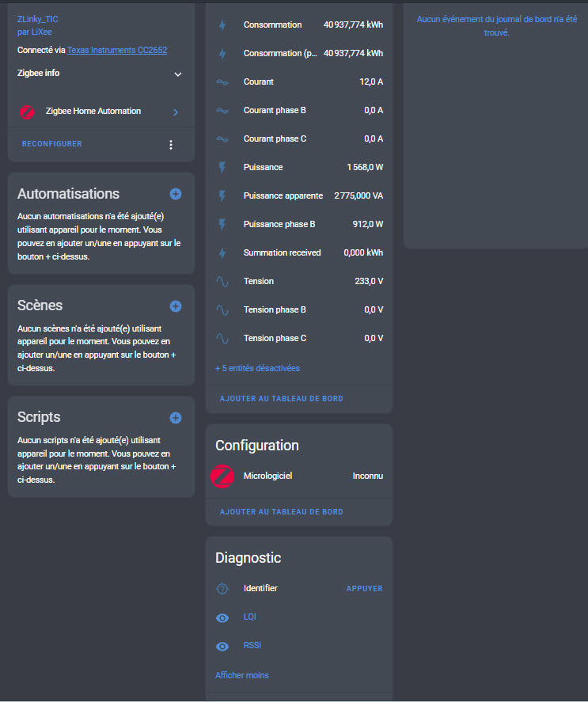Open Zigbee Home Automation integration chevron
Viewport: 588px width, 702px height.
point(176,112)
